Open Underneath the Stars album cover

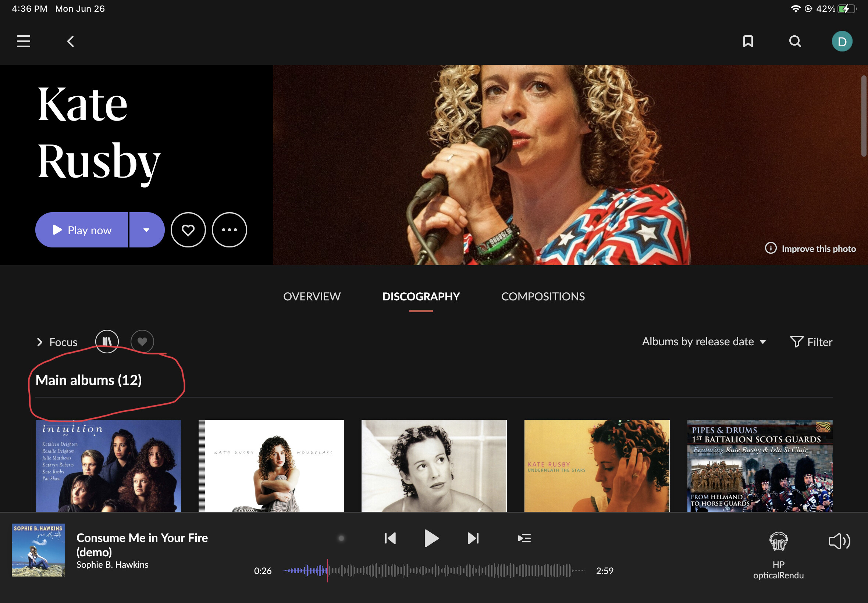pos(597,466)
